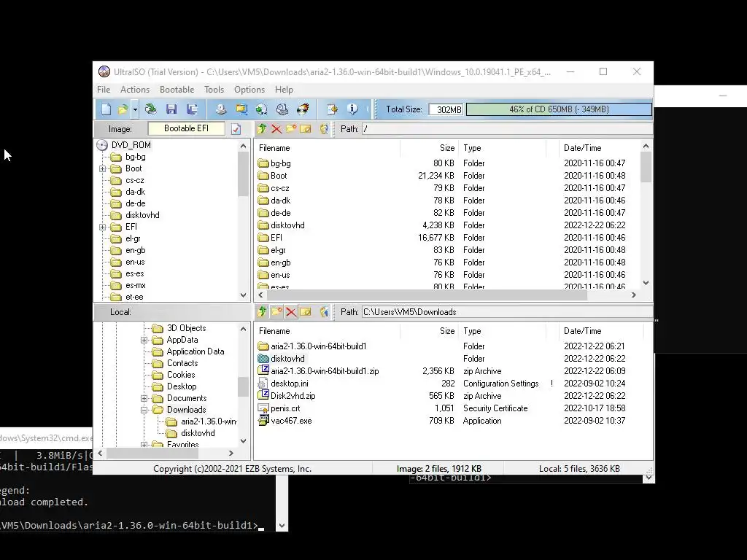The height and width of the screenshot is (560, 747).
Task: Click the image pane red Delete icon
Action: point(276,129)
